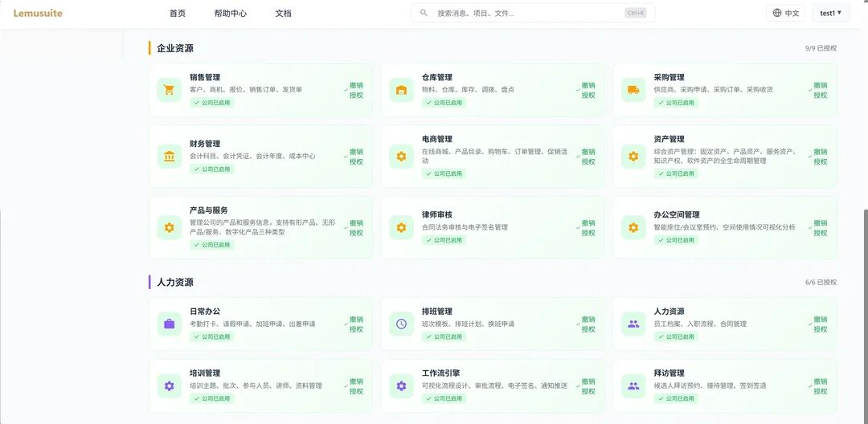Click the briefcase icon for 日常办公
The image size is (868, 424).
click(x=169, y=324)
